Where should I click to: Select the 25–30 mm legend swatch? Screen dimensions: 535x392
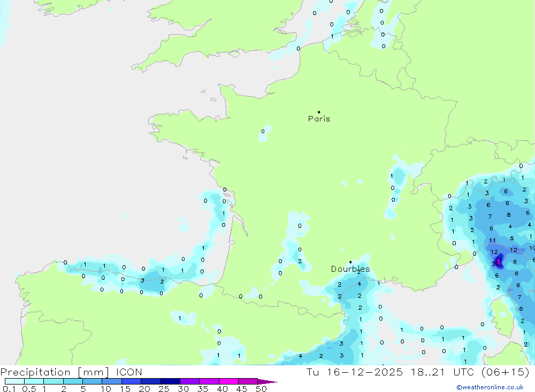pos(170,381)
